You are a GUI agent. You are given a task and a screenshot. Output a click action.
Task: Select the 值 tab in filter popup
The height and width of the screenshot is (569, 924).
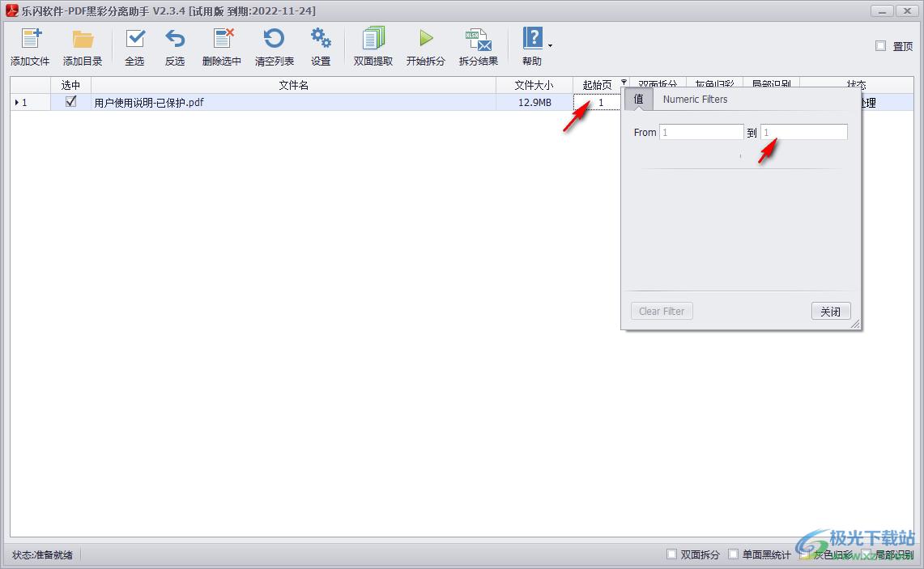pos(638,100)
